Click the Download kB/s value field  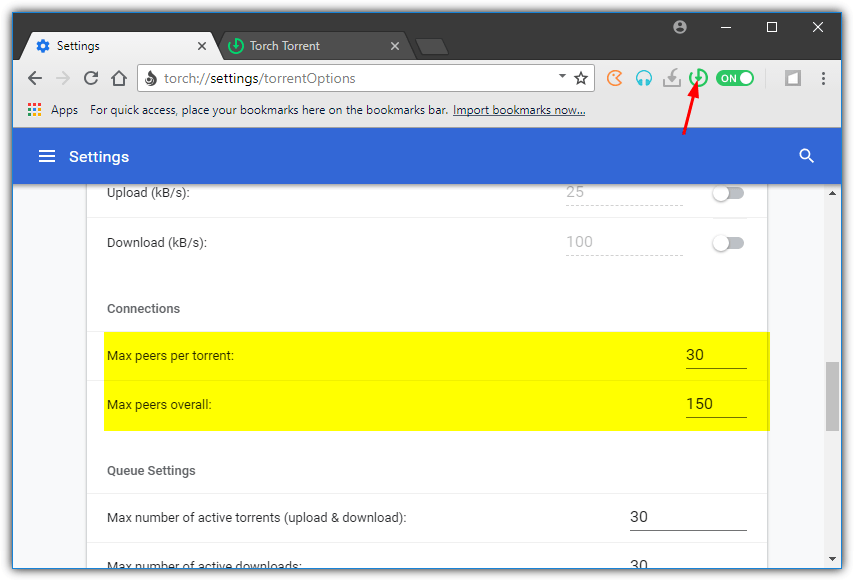[x=624, y=243]
